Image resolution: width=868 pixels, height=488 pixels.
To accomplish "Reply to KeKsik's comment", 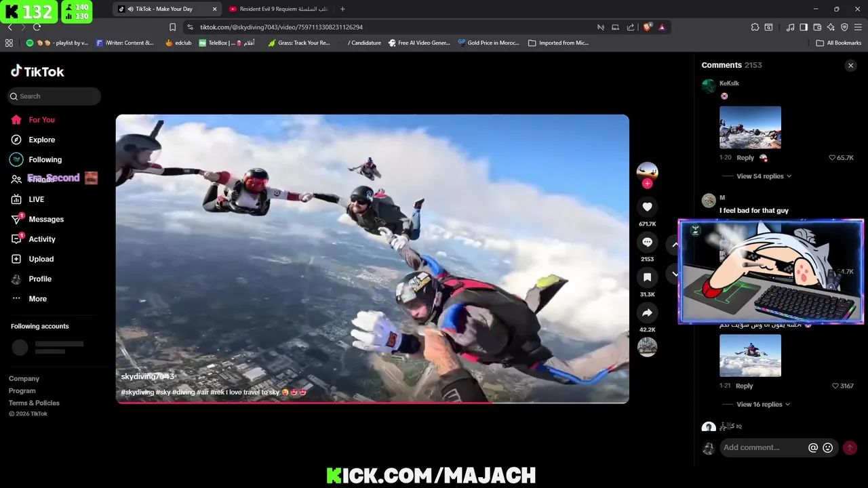I will (745, 158).
